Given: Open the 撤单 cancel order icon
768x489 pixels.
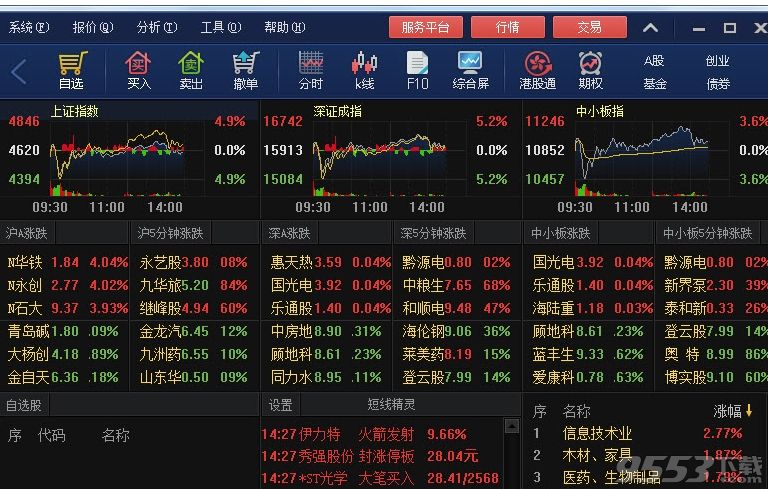Looking at the screenshot, I should [x=245, y=71].
